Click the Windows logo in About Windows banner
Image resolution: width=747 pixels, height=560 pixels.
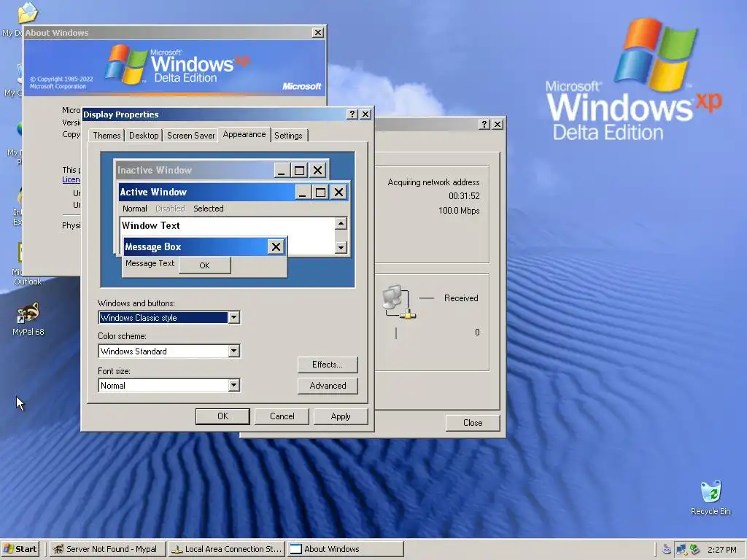click(x=126, y=64)
